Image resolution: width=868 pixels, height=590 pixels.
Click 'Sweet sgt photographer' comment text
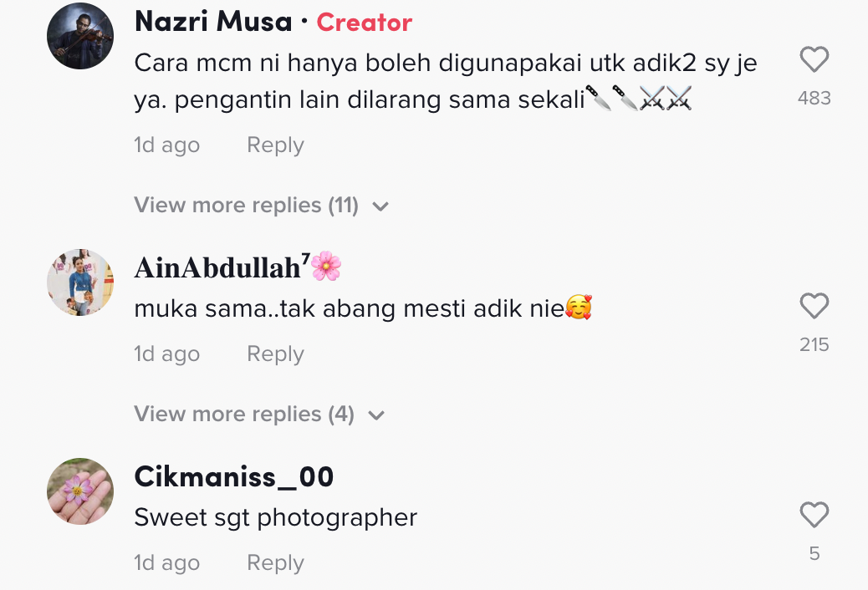click(x=275, y=518)
